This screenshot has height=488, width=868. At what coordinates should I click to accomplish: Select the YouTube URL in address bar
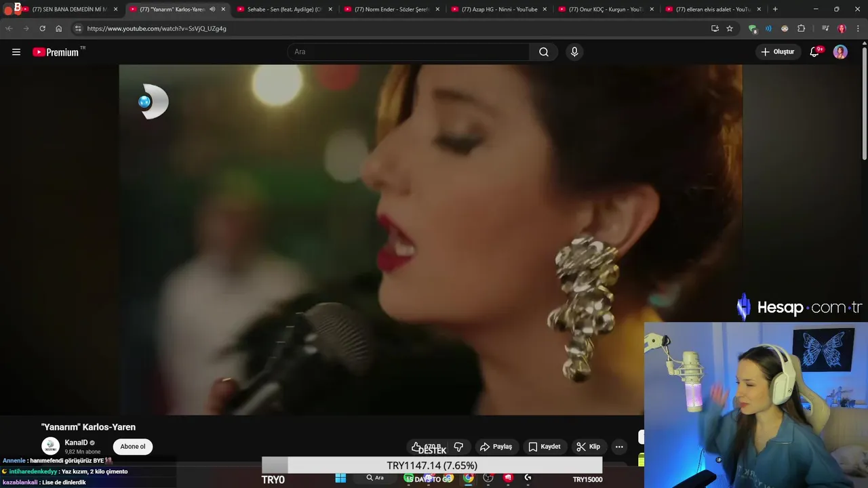[157, 28]
